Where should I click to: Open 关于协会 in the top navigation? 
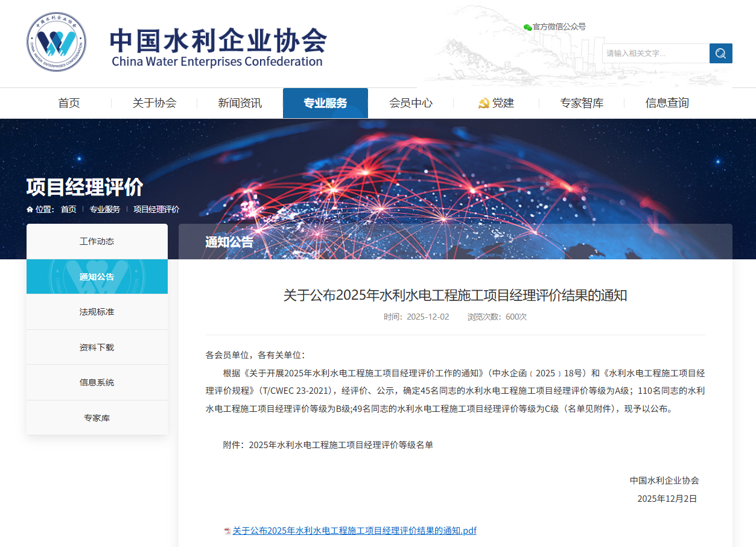[154, 103]
